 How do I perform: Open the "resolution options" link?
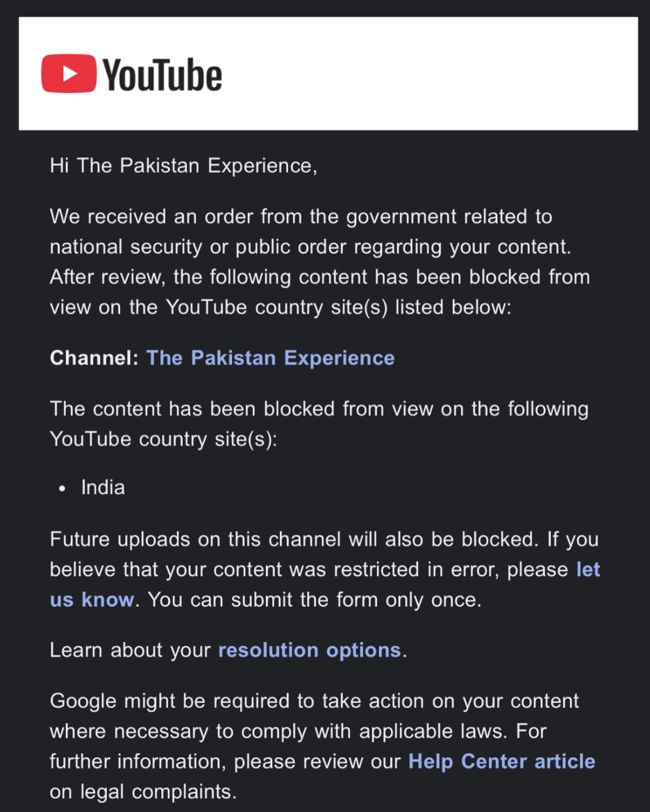tap(309, 650)
